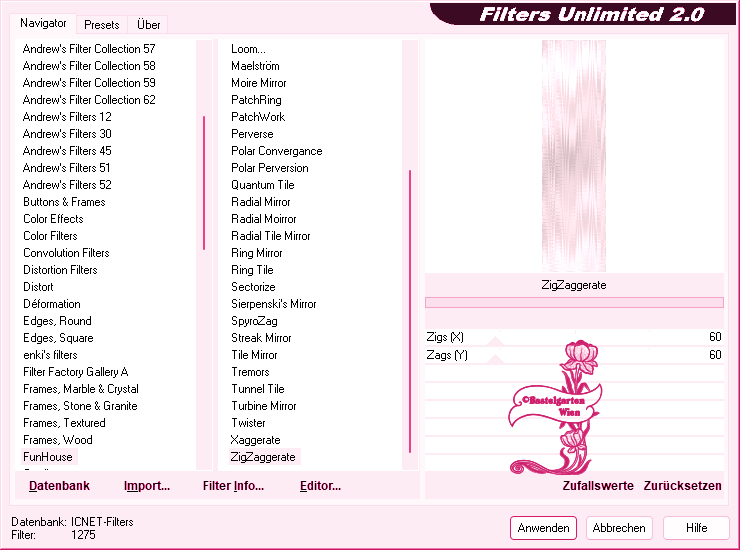Open Filter Info...

233,486
